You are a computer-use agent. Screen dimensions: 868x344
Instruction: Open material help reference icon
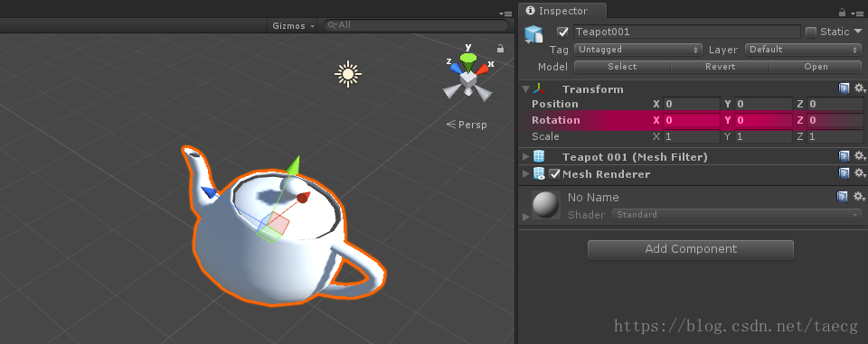[x=842, y=196]
